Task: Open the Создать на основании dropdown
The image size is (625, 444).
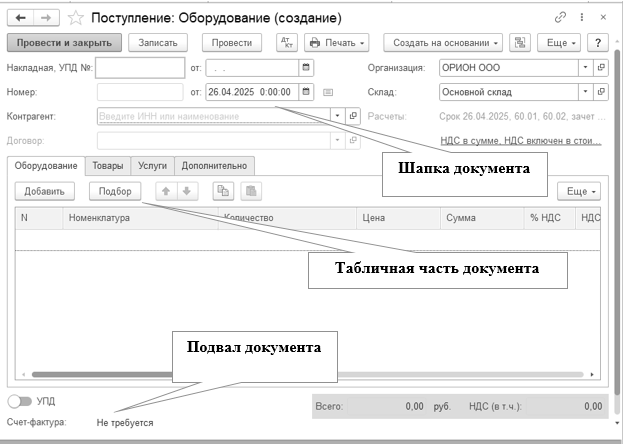Action: click(x=443, y=43)
